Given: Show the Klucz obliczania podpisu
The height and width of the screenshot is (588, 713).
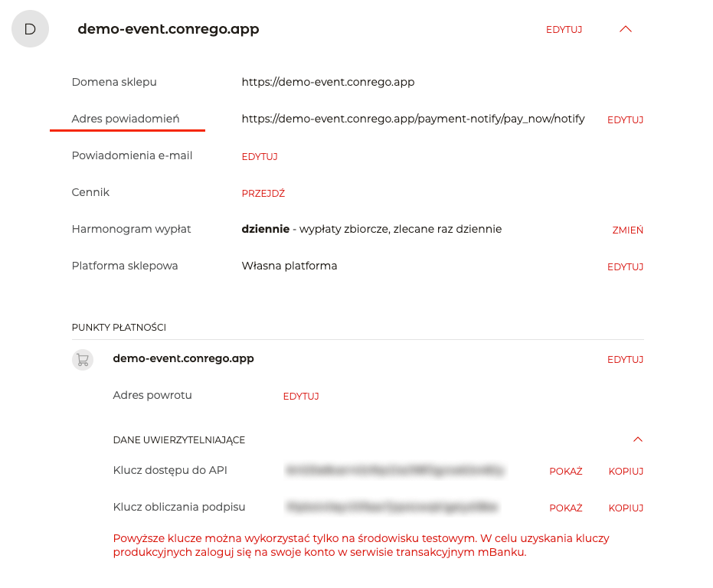Looking at the screenshot, I should tap(565, 508).
